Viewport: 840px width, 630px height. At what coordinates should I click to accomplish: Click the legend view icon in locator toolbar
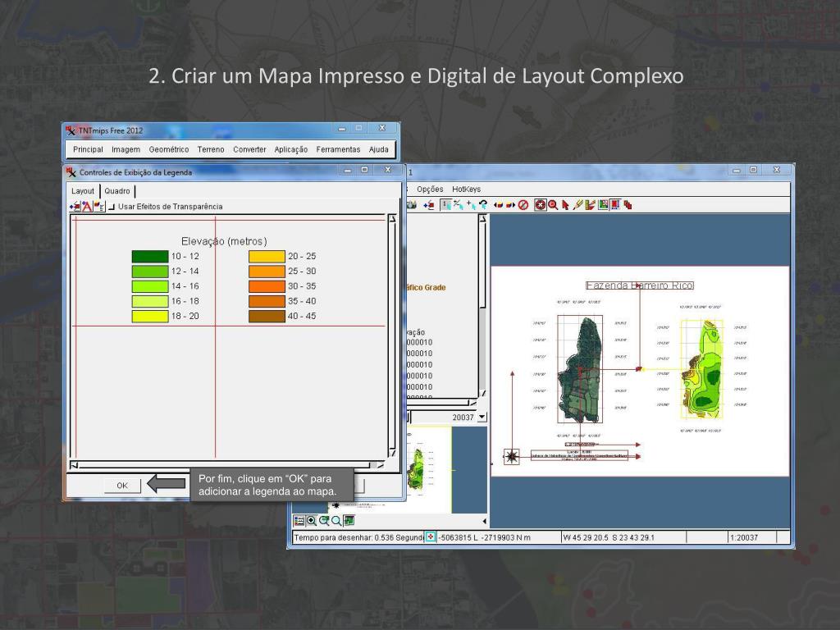click(x=299, y=521)
